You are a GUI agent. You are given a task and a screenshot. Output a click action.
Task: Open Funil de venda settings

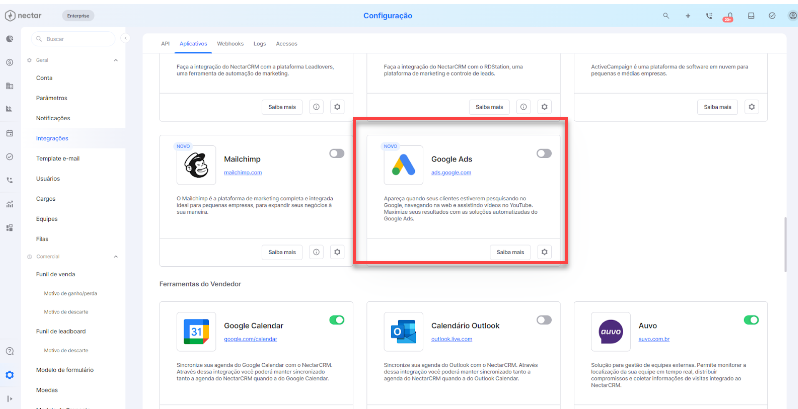(55, 274)
